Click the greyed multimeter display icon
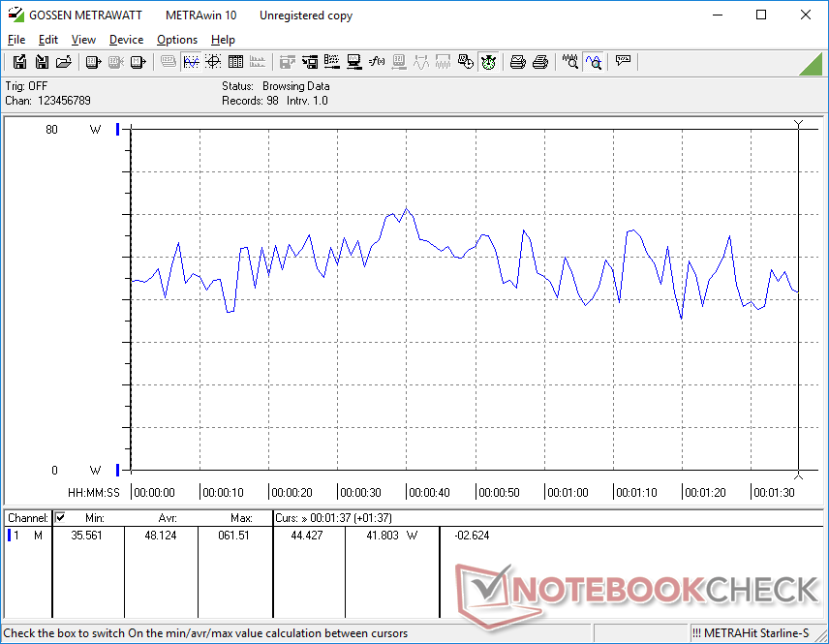This screenshot has width=829, height=644. (169, 62)
